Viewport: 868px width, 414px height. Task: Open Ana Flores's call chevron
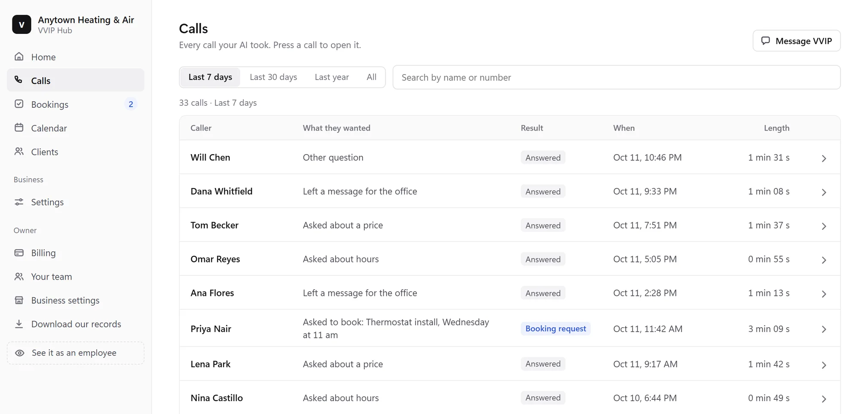824,294
